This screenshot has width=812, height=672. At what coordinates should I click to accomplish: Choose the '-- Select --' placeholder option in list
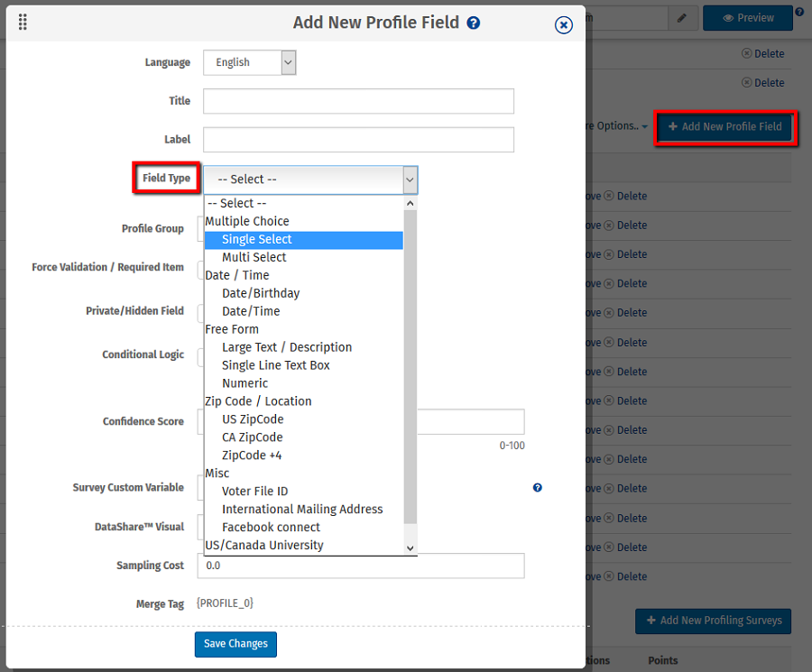point(304,203)
